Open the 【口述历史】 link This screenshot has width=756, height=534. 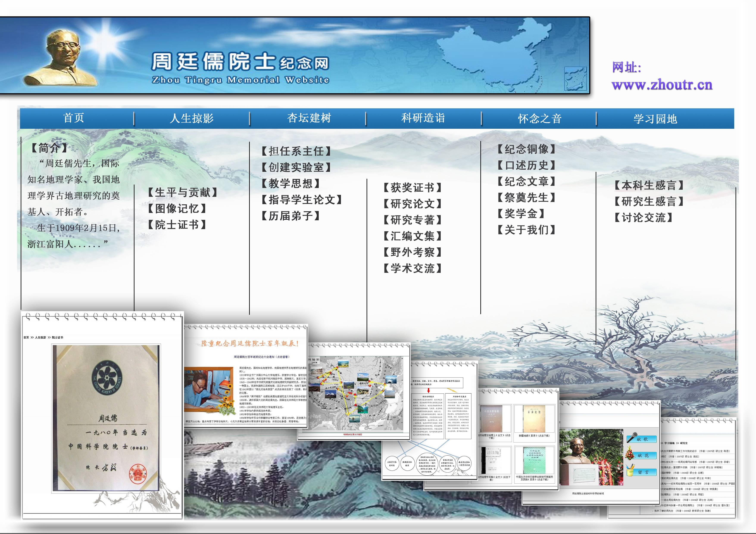tap(526, 165)
